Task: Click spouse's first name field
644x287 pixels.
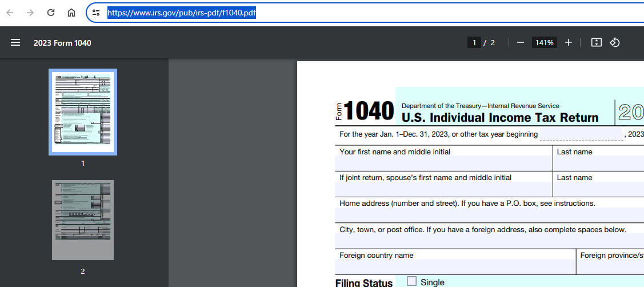Action: click(443, 189)
